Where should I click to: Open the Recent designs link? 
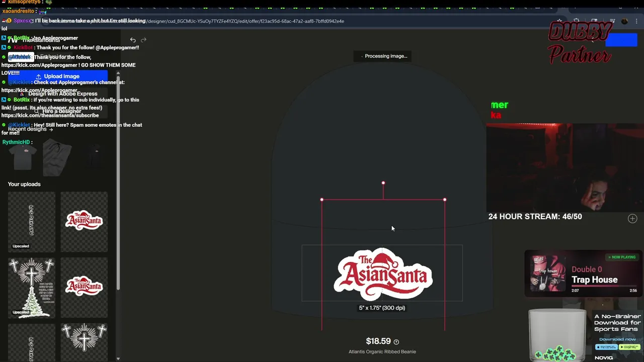31,129
